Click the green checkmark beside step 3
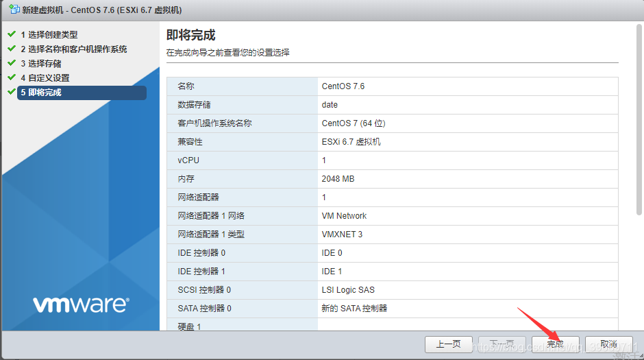The width and height of the screenshot is (644, 360). (12, 63)
